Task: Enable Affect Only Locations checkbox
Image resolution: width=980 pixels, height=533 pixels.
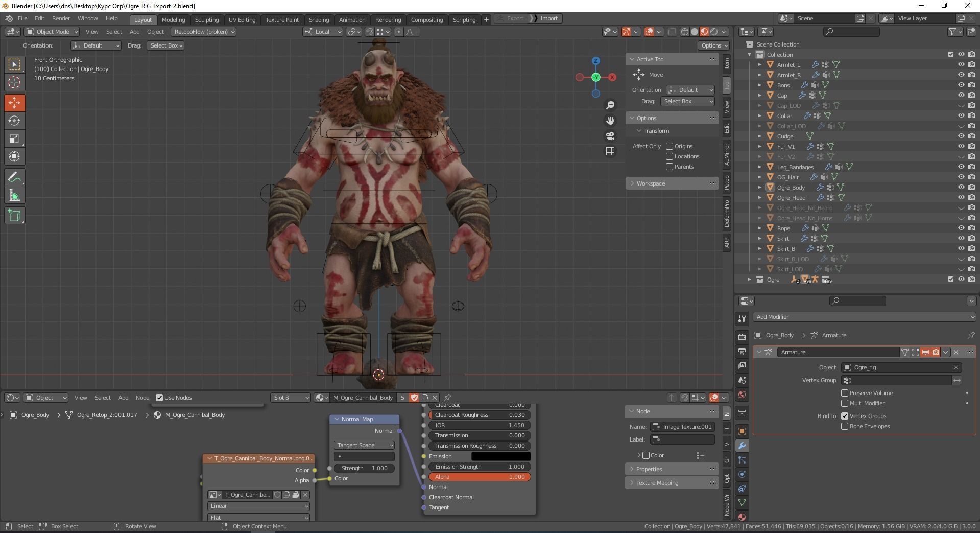Action: pos(670,156)
